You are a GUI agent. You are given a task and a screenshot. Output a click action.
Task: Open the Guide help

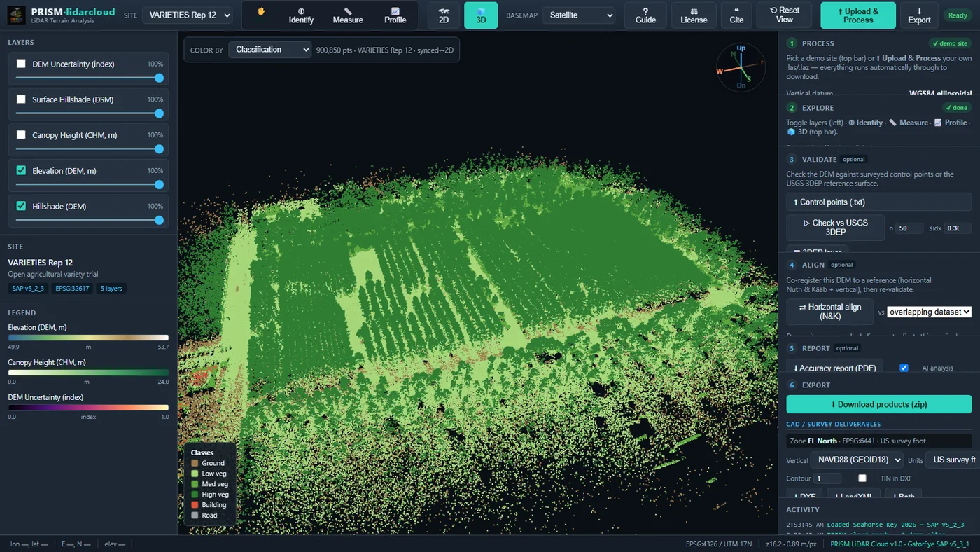(x=645, y=15)
